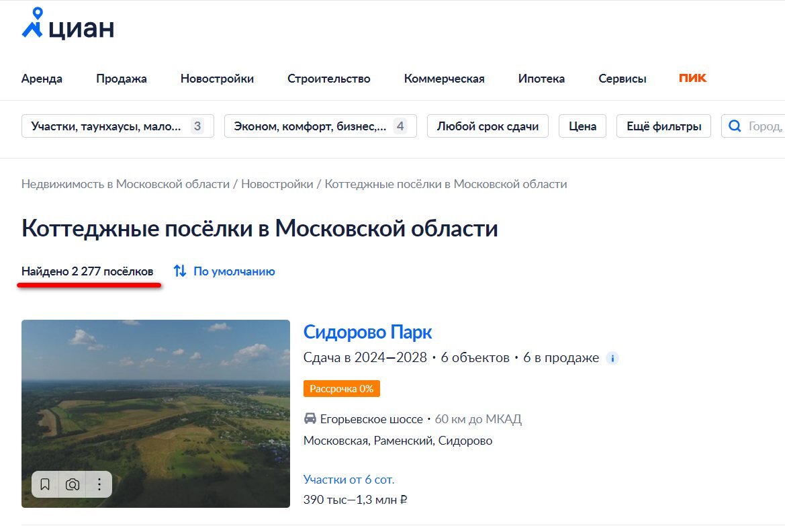Click the page heading Коттеджные посёлки
785x532 pixels.
tap(259, 228)
